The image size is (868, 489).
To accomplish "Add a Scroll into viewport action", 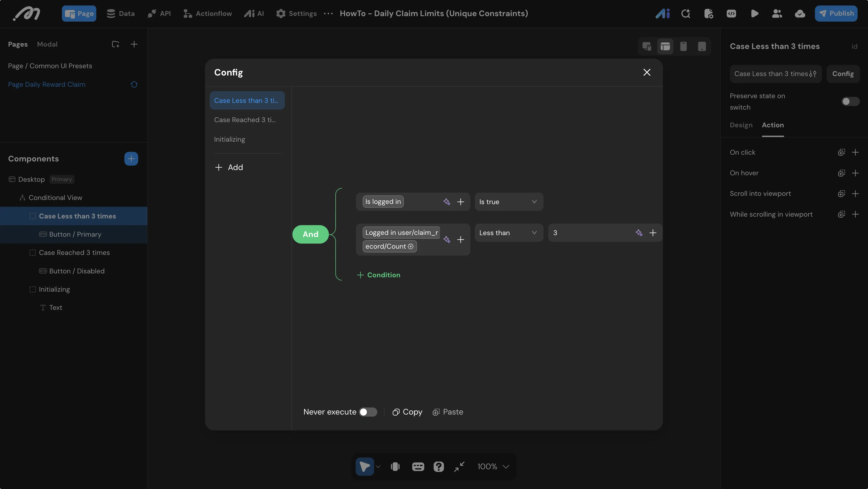I will [855, 193].
